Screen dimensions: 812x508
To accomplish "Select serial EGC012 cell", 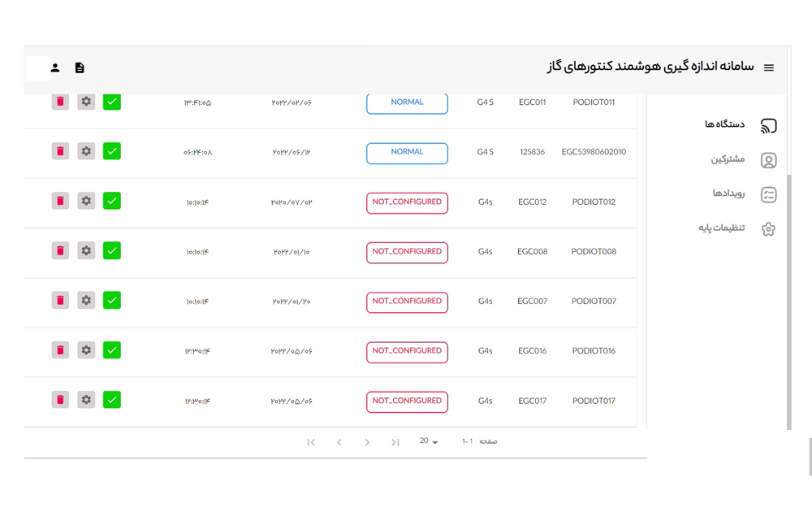I will tap(533, 202).
